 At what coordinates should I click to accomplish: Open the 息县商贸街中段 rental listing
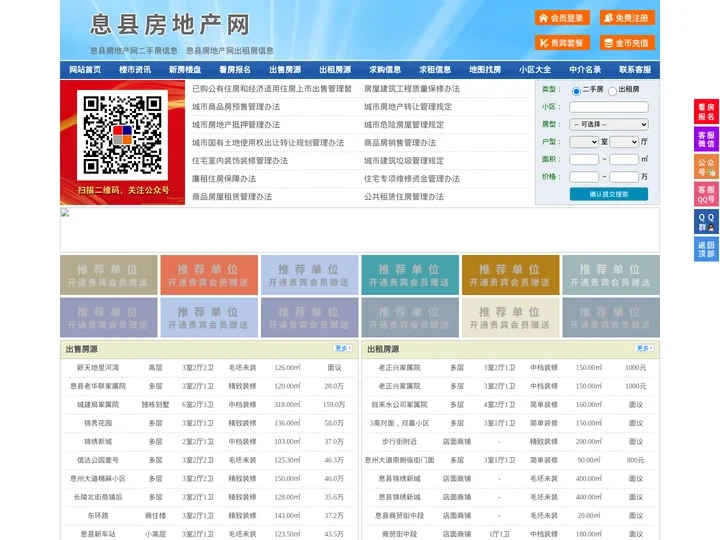[399, 515]
